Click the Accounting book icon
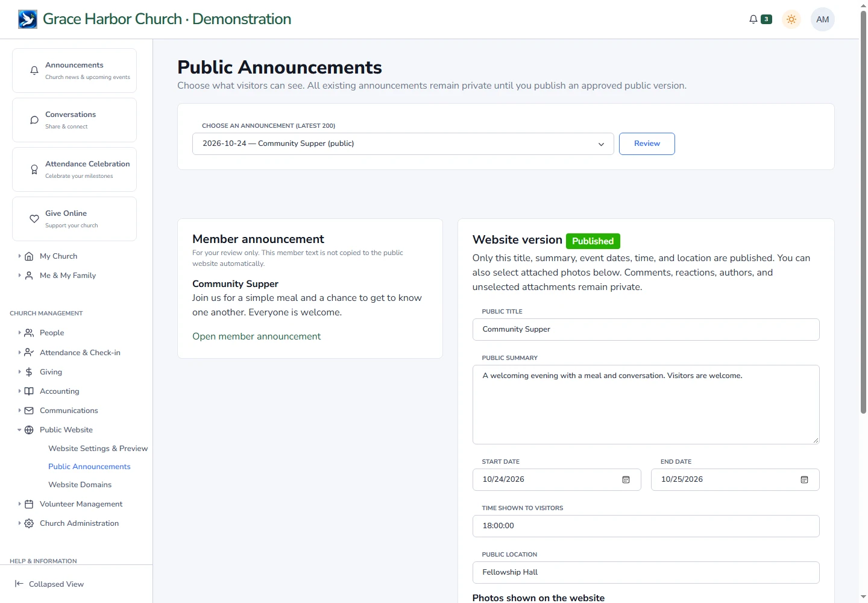The height and width of the screenshot is (603, 868). tap(29, 391)
